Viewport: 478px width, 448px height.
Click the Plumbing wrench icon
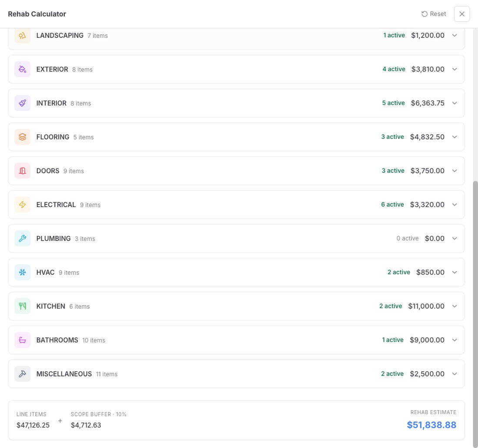click(22, 238)
